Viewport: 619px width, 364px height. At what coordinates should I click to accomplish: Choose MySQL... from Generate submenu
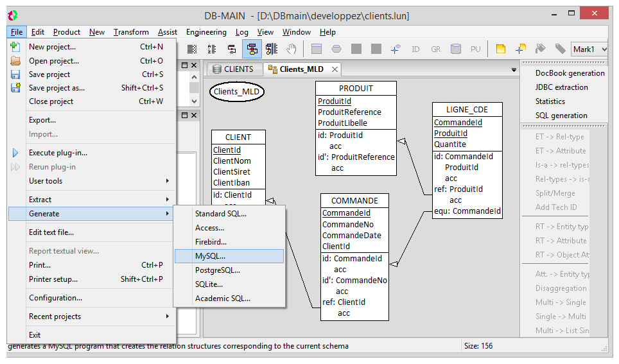[x=229, y=256]
